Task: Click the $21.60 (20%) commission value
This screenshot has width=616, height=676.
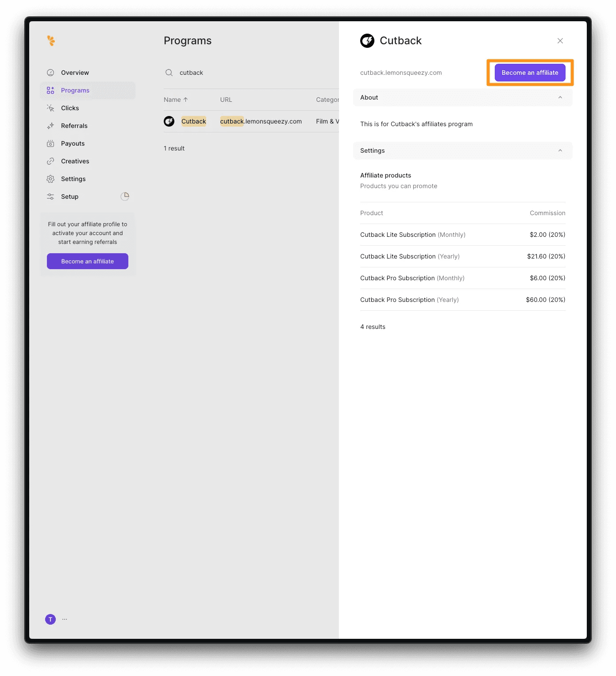Action: point(546,256)
